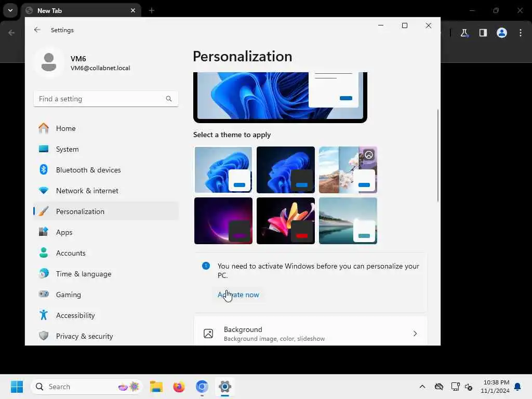Screen dimensions: 532x399
Task: Click the Accounts person icon
Action: pos(44,253)
